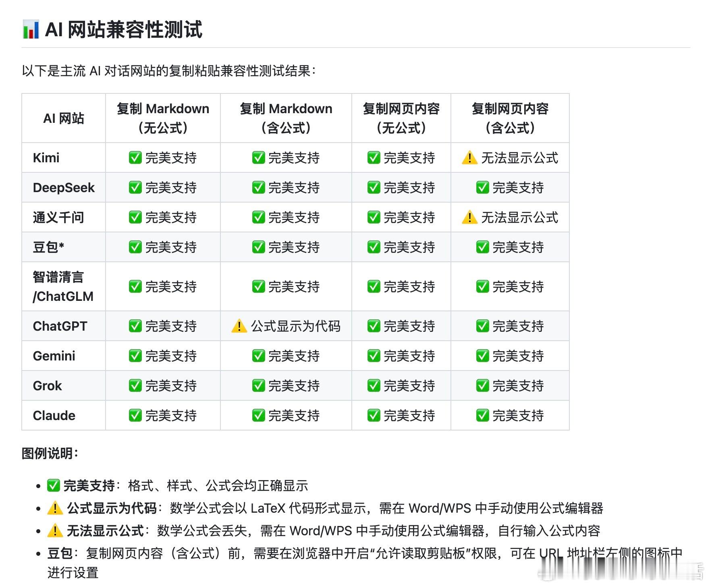
Task: Click "无法显示公式" text in the 通义千问 row
Action: click(x=520, y=217)
